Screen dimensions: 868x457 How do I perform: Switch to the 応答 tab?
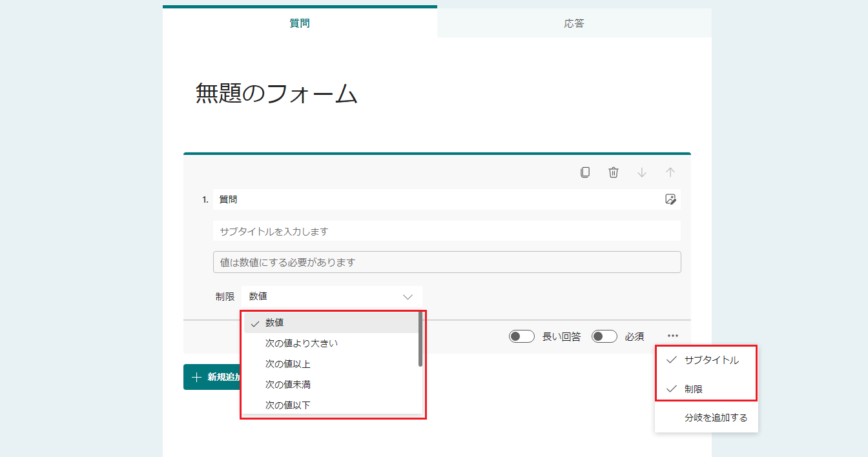[x=574, y=23]
